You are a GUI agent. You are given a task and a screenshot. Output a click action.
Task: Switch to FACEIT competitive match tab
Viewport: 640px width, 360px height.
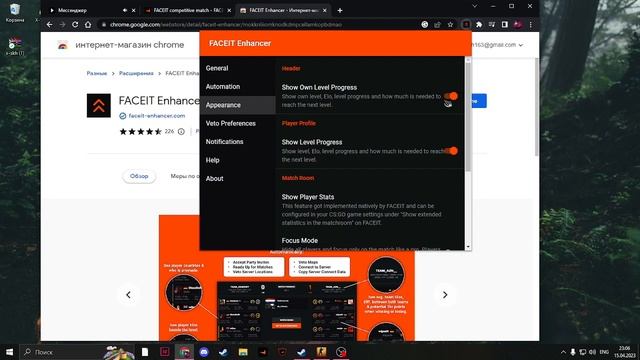[188, 10]
